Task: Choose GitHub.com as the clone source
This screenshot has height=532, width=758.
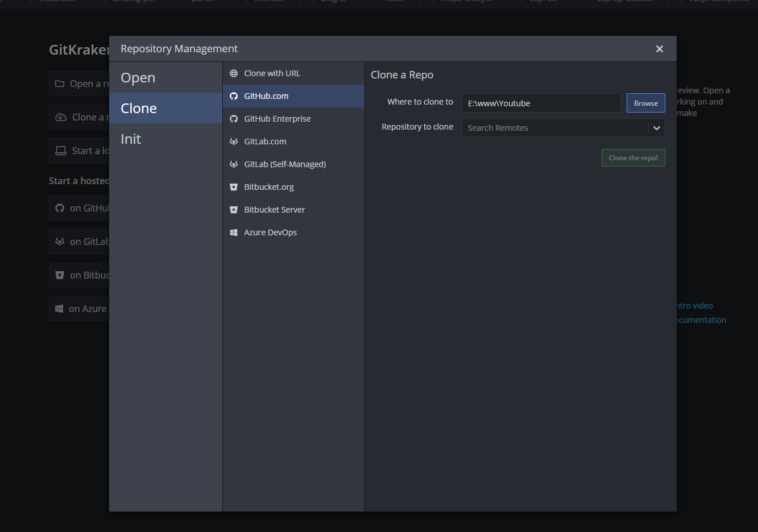Action: (293, 96)
